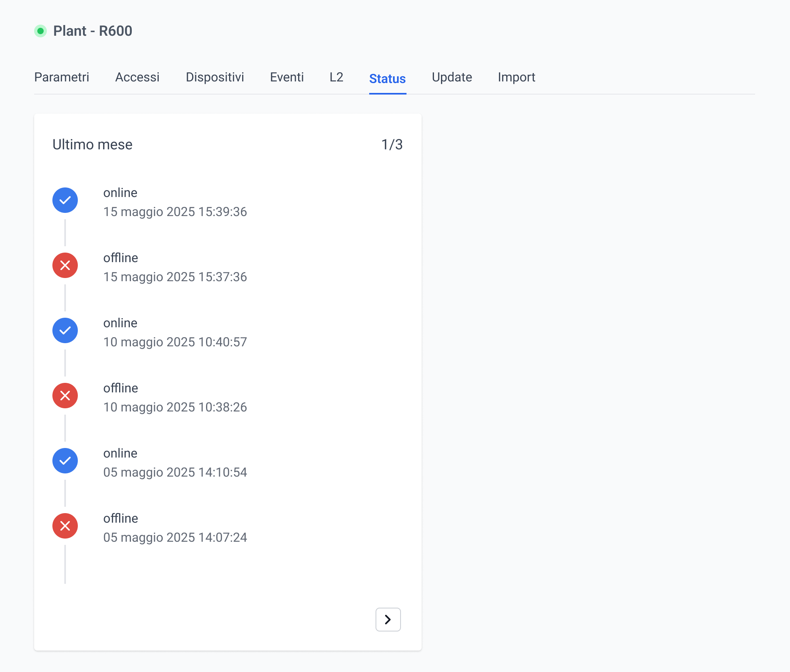Switch to the Accessi tab
This screenshot has width=790, height=672.
(137, 77)
